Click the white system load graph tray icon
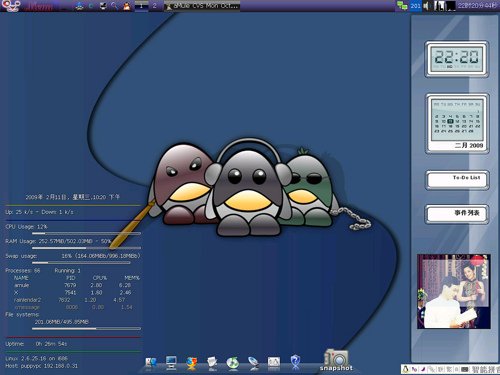 (x=439, y=6)
